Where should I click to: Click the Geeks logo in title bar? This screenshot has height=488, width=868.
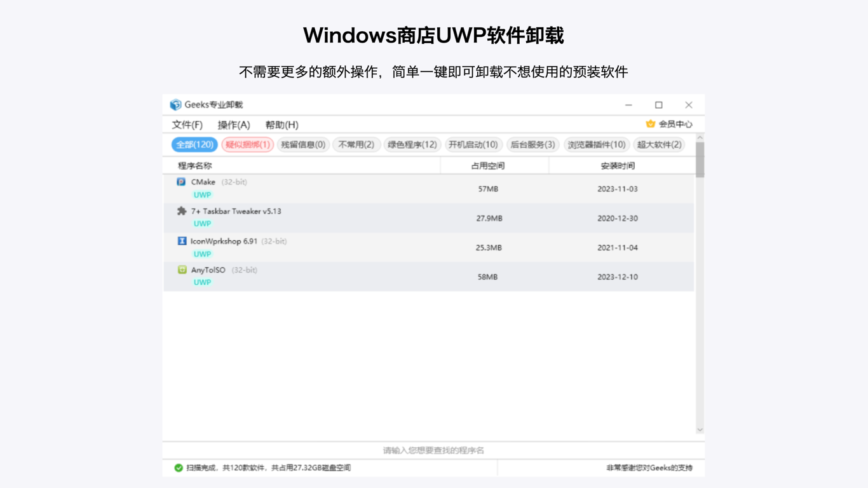(x=175, y=105)
